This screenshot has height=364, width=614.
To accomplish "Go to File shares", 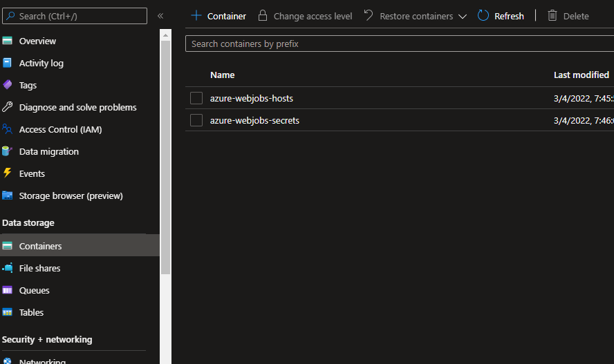I will (40, 268).
